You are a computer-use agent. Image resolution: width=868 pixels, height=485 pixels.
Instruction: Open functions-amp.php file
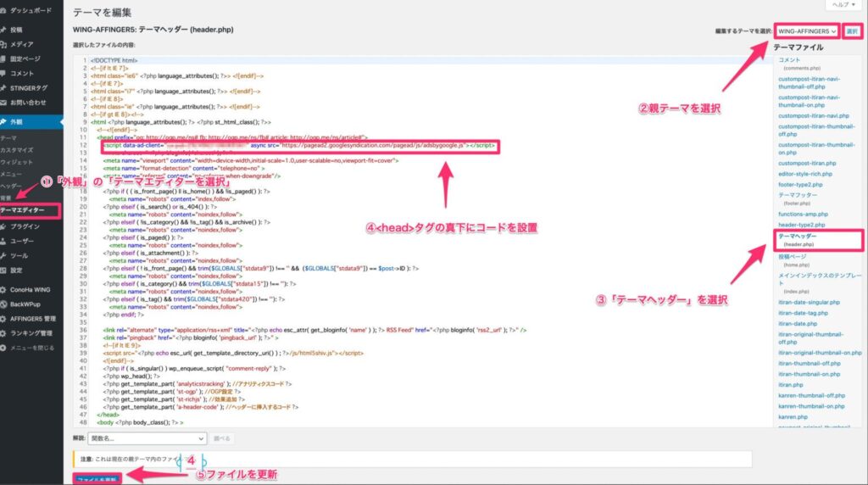click(804, 215)
